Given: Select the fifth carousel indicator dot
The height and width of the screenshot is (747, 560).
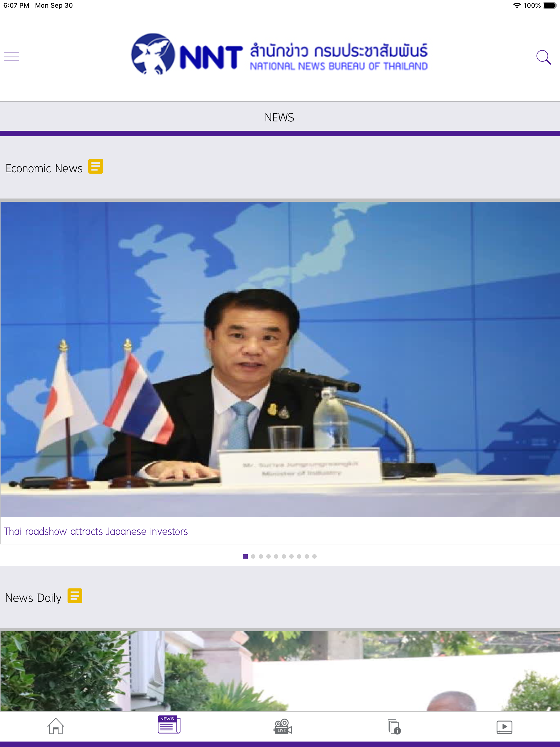Looking at the screenshot, I should 276,556.
